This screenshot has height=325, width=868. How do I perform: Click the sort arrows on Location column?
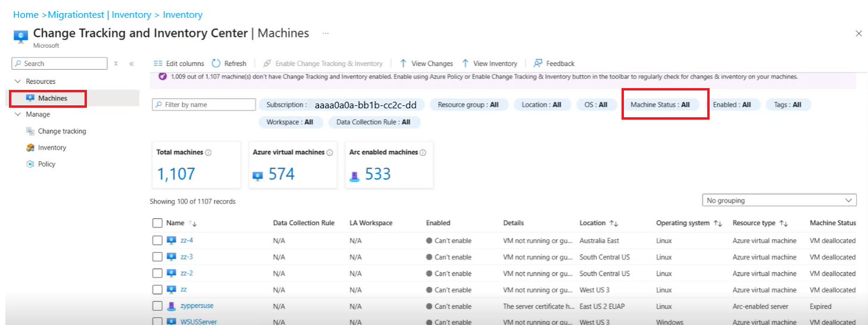tap(614, 223)
